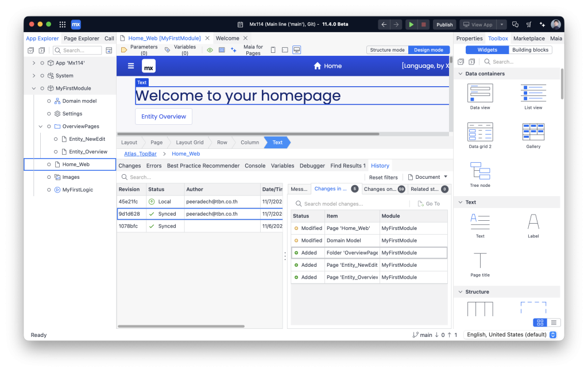Image resolution: width=588 pixels, height=372 pixels.
Task: Click the green Run app play button
Action: (x=411, y=25)
